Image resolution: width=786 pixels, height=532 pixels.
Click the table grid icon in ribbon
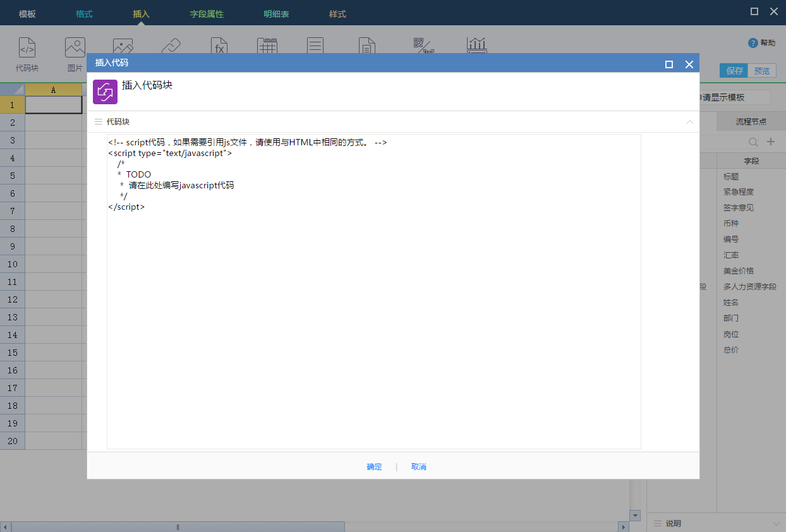[x=267, y=45]
